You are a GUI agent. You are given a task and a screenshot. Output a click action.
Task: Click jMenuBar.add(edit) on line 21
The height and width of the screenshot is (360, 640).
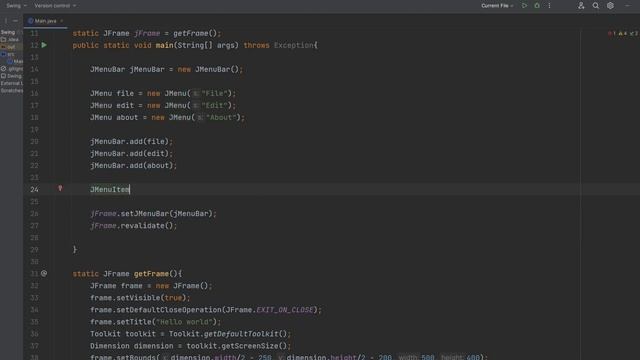131,153
